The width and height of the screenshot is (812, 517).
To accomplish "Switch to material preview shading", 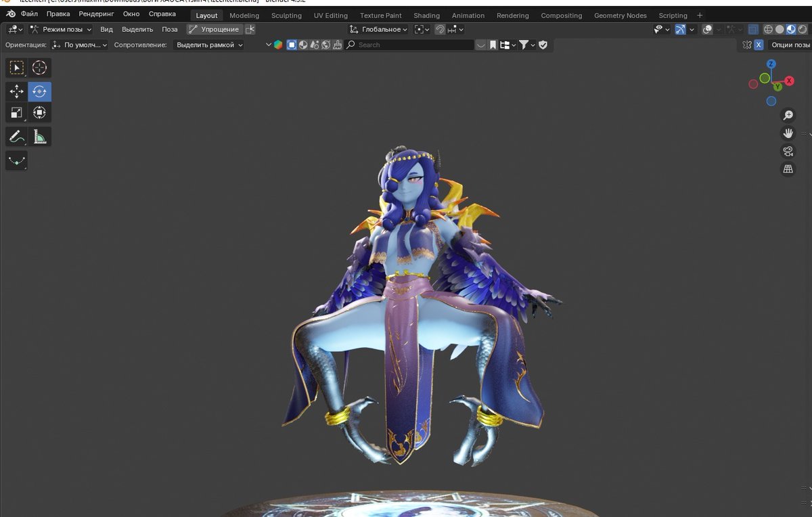I will (790, 29).
